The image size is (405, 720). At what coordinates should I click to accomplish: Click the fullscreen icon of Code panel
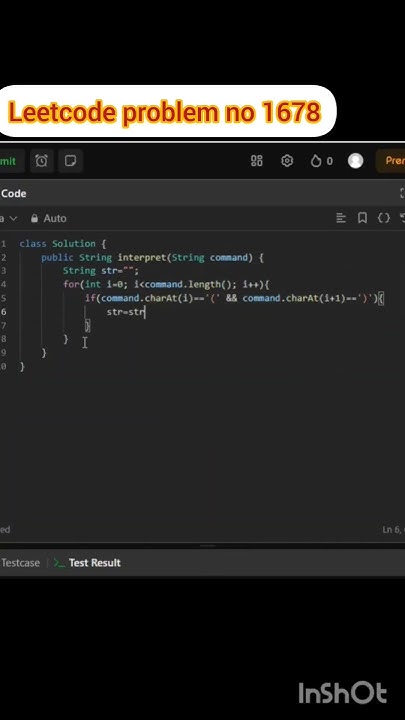[402, 193]
